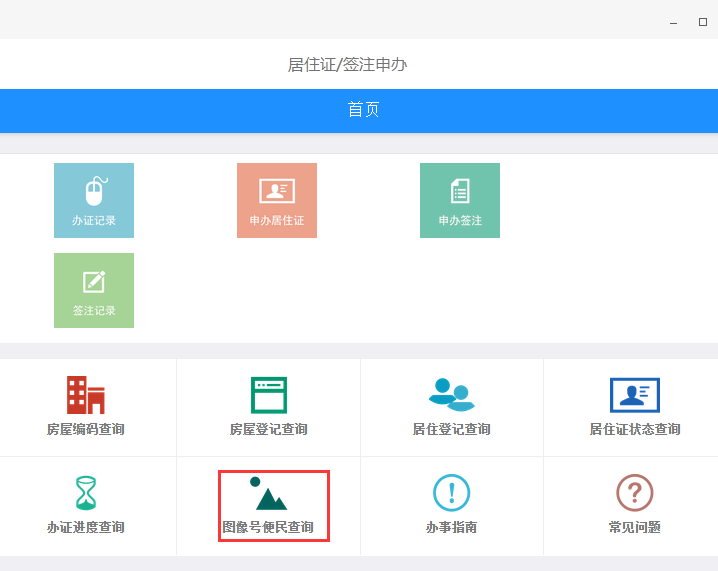Image resolution: width=718 pixels, height=571 pixels.
Task: Open the 房屋登记查询 text link
Action: point(269,430)
